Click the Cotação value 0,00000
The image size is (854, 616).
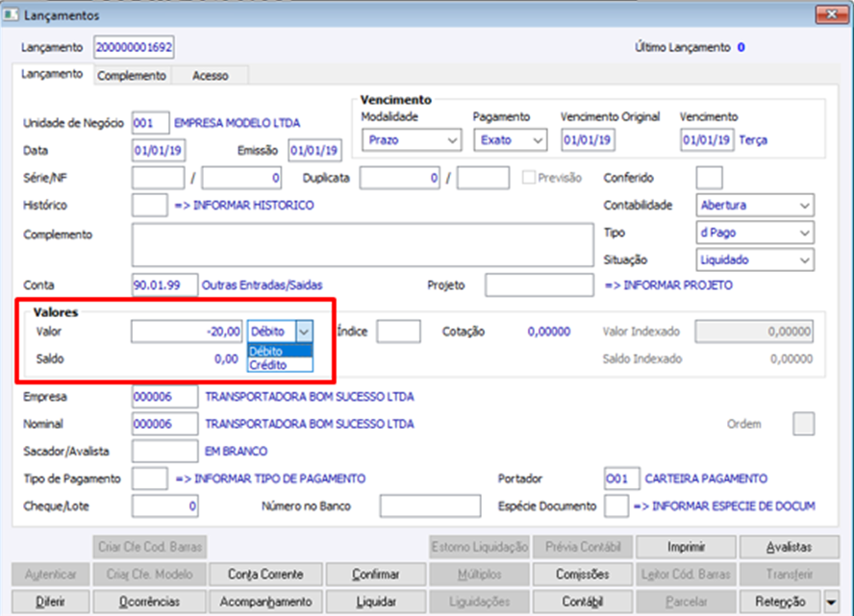coord(548,332)
